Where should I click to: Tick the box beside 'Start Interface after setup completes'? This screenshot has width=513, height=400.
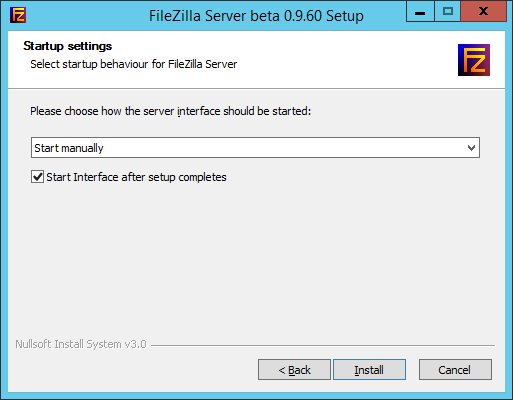click(x=37, y=177)
